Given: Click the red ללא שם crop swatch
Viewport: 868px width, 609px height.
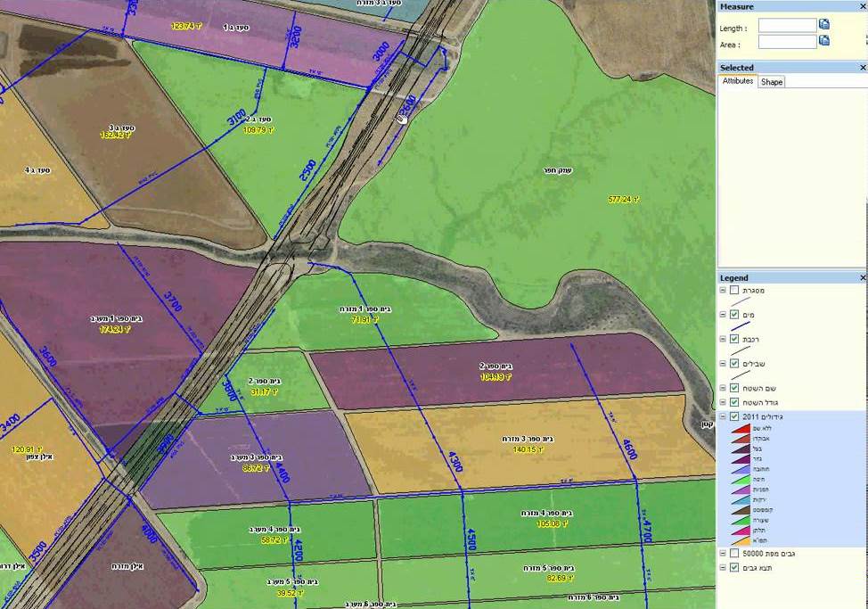Looking at the screenshot, I should pos(741,428).
